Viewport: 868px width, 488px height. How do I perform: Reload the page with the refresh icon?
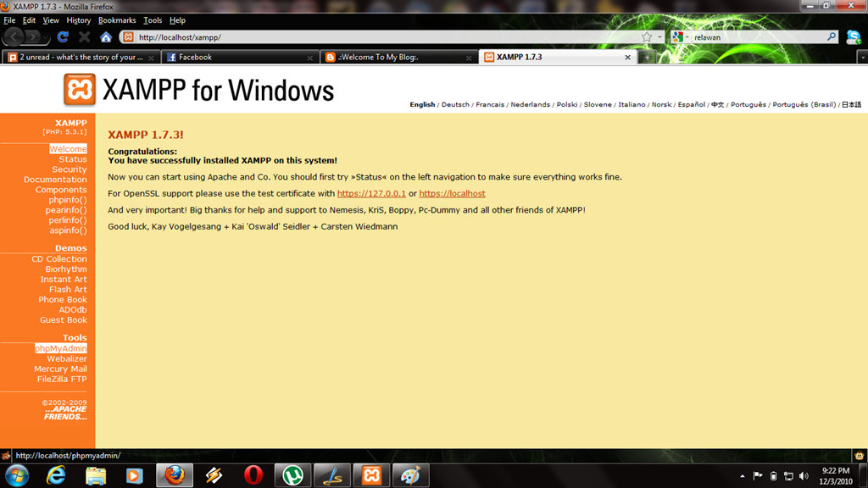(x=63, y=37)
